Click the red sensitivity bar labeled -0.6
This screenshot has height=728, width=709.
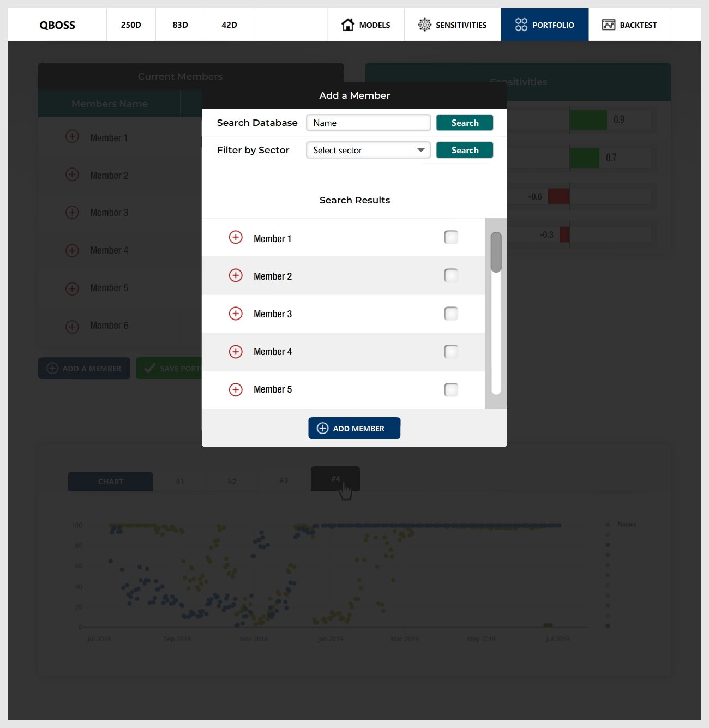[x=559, y=196]
